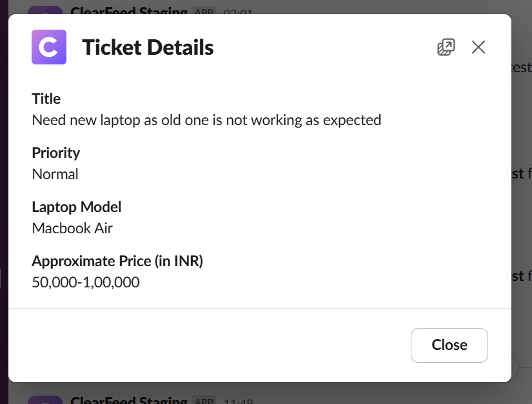Click the purple ClearFeed app logo
The height and width of the screenshot is (404, 532).
pyautogui.click(x=49, y=47)
